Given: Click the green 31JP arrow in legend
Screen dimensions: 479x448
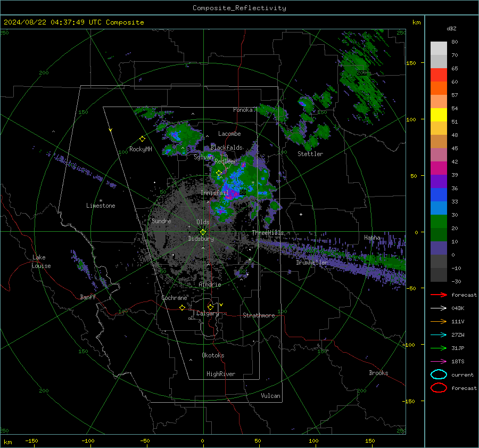Looking at the screenshot, I should pyautogui.click(x=439, y=348).
